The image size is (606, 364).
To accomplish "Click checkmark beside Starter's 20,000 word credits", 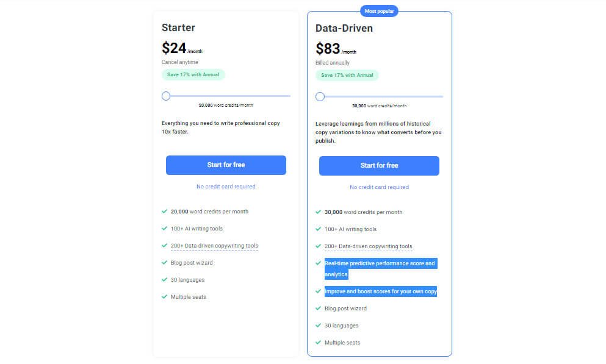I will tap(165, 212).
